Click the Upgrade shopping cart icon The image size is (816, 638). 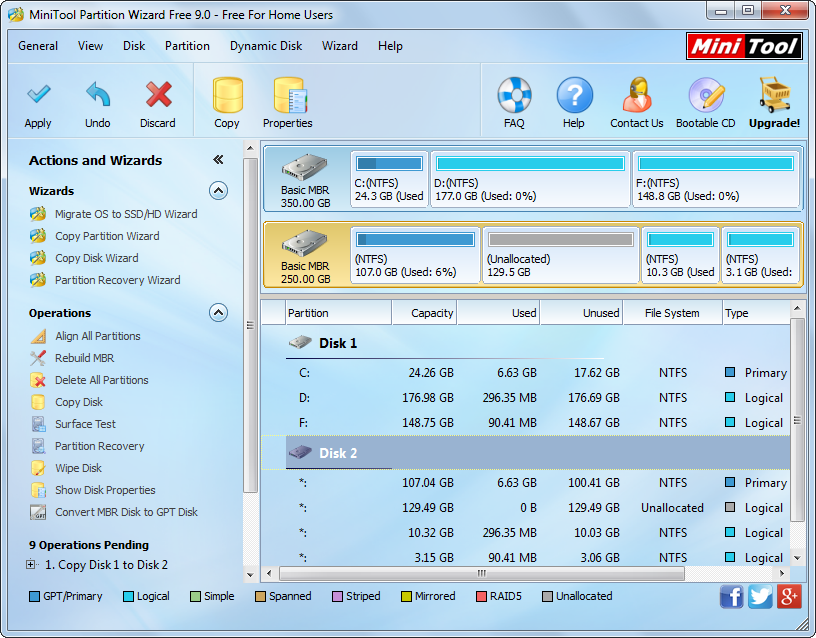point(774,95)
